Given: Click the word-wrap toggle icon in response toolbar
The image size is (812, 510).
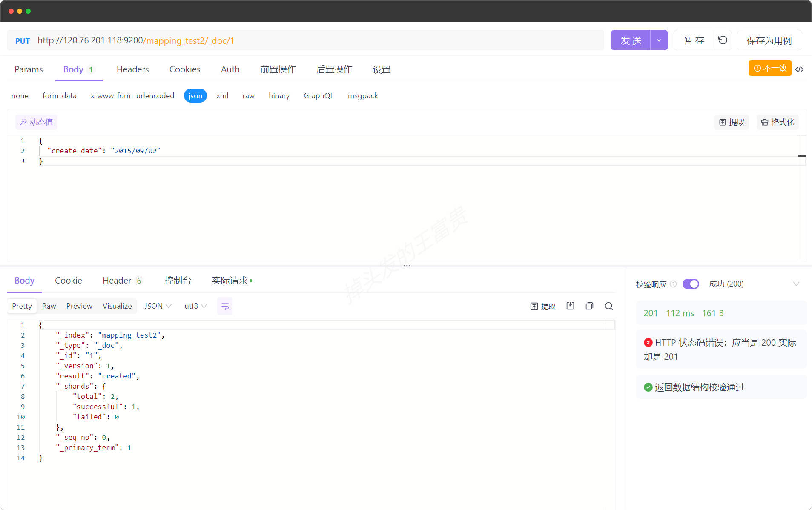Looking at the screenshot, I should click(x=225, y=306).
